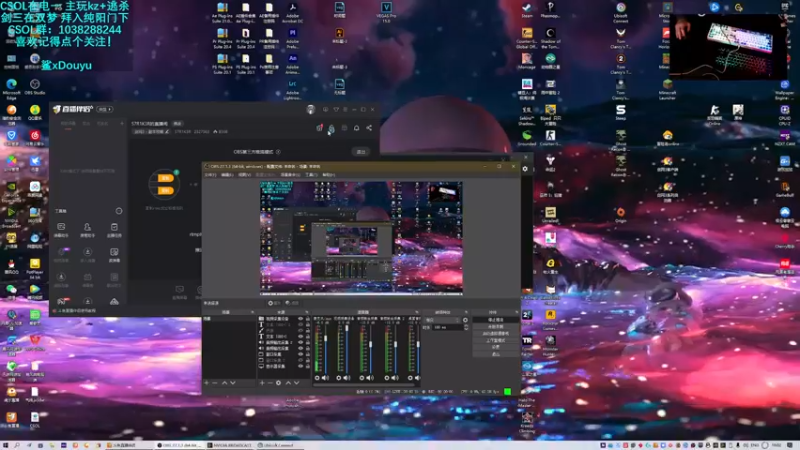Click the search icon on Windows taskbar
This screenshot has width=800, height=450.
coord(17,445)
